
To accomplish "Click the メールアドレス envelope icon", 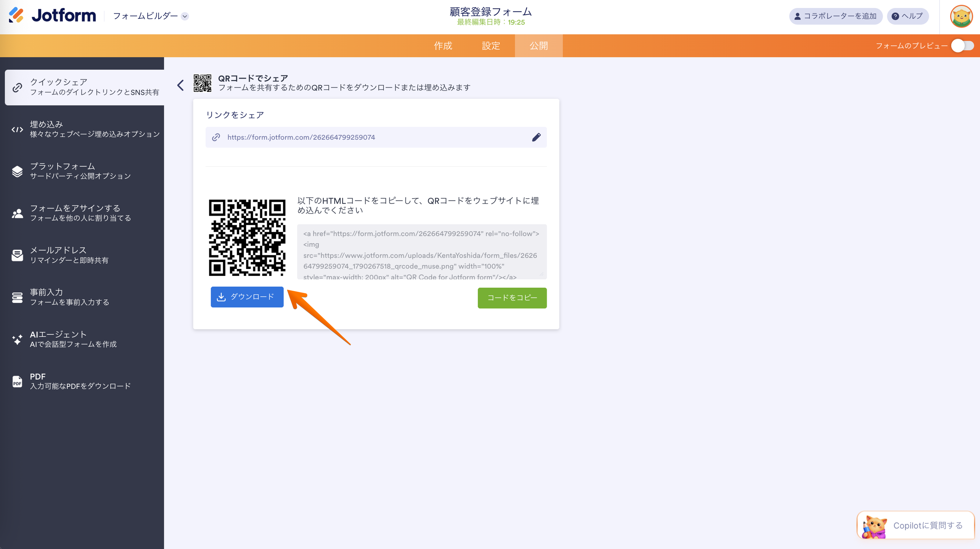I will point(17,255).
